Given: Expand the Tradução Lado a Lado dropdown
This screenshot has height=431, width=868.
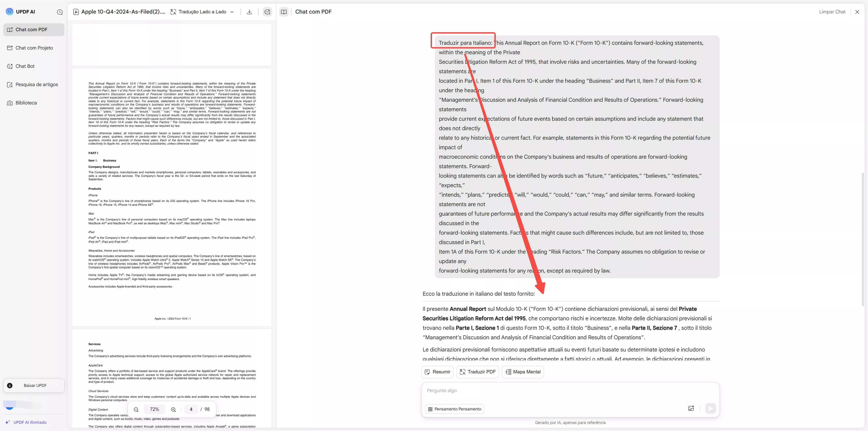Looking at the screenshot, I should pyautogui.click(x=232, y=12).
